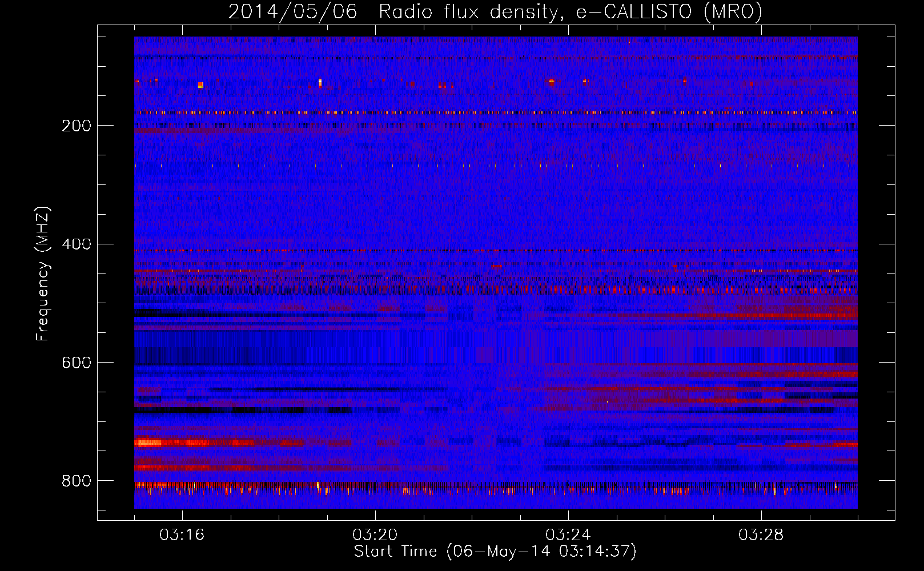Click the 600 frequency tick label
Image resolution: width=924 pixels, height=571 pixels.
point(77,363)
